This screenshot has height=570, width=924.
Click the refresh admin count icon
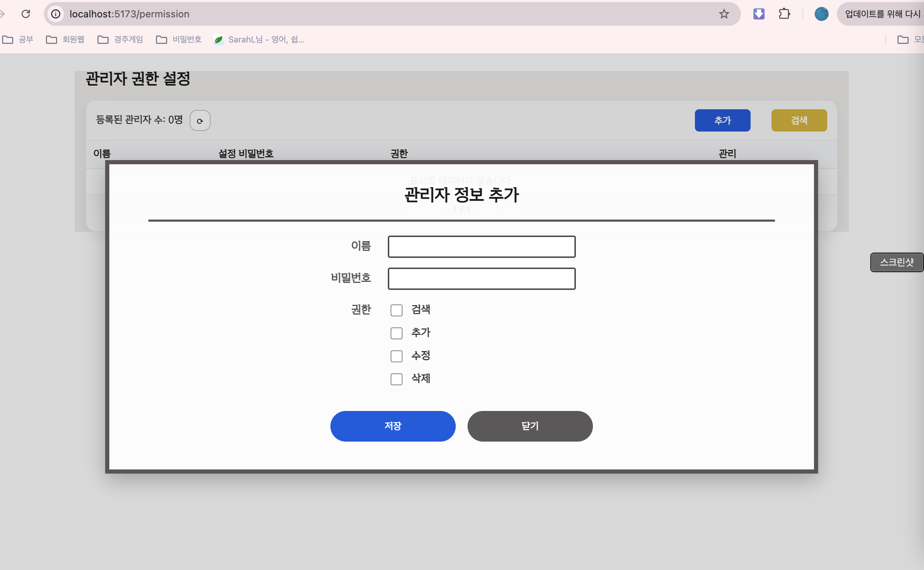click(200, 121)
